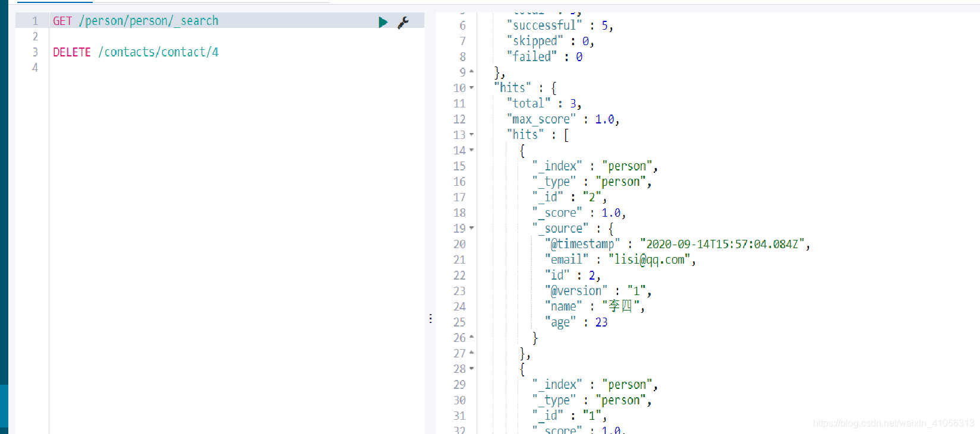Viewport: 980px width, 434px height.
Task: Toggle fold marker at line 9
Action: click(x=472, y=72)
